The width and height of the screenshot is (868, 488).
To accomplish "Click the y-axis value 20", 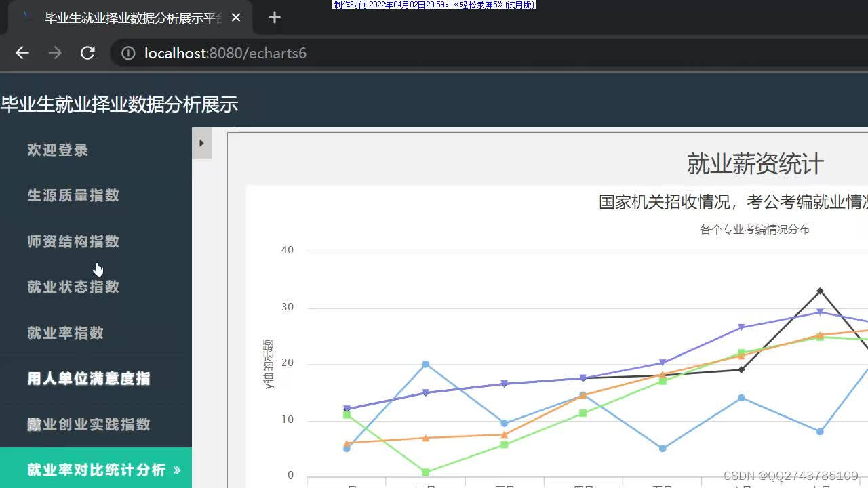I will click(x=288, y=363).
